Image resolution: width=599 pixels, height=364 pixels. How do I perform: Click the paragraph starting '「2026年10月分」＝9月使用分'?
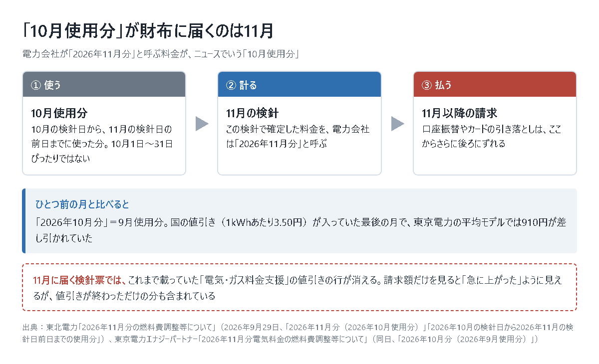[x=300, y=230]
